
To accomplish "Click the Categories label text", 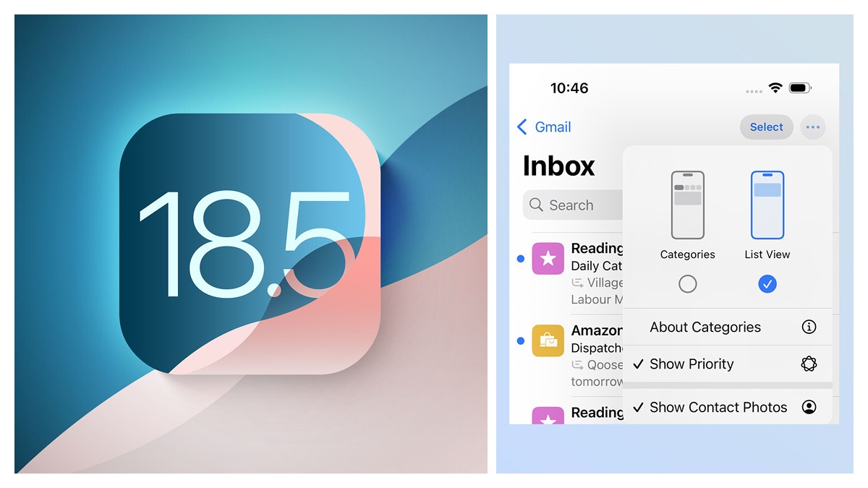I will click(x=688, y=254).
